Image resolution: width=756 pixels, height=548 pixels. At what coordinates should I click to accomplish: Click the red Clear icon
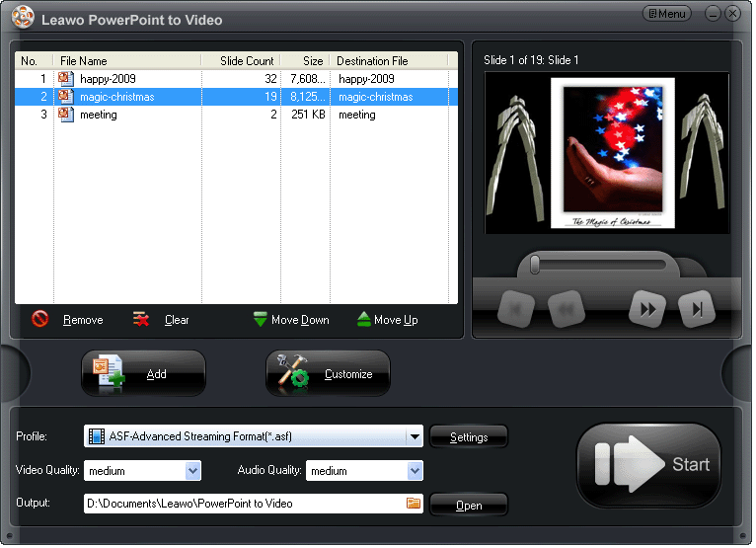141,319
